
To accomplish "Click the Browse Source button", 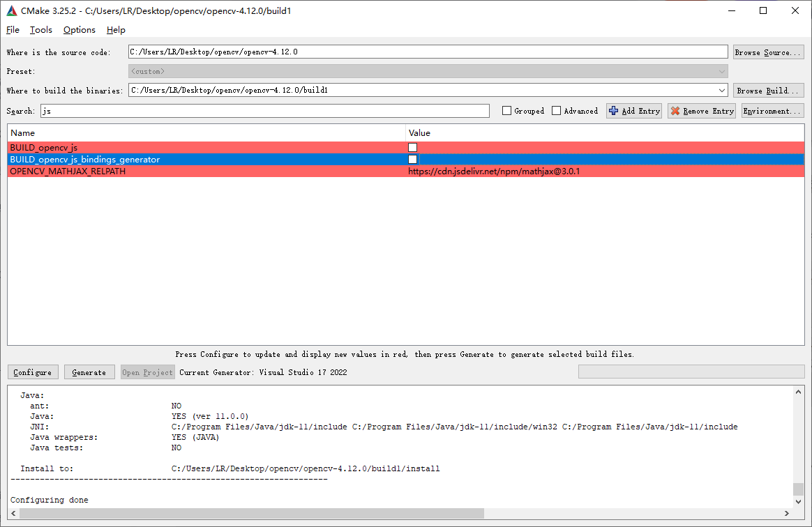I will (x=769, y=52).
